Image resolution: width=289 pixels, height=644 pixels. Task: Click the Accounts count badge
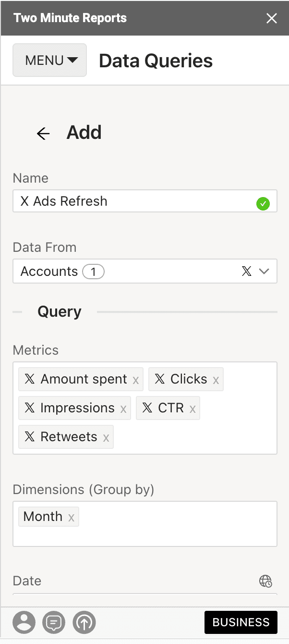click(x=93, y=272)
